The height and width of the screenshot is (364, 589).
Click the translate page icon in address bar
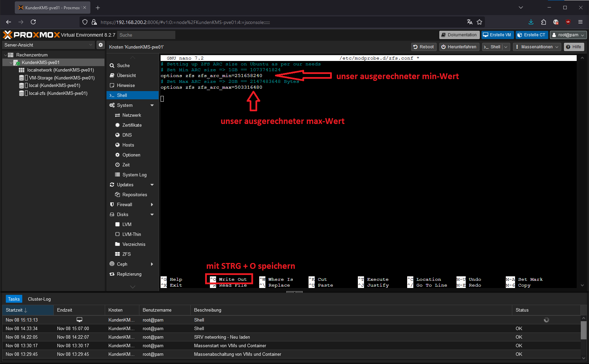coord(469,22)
